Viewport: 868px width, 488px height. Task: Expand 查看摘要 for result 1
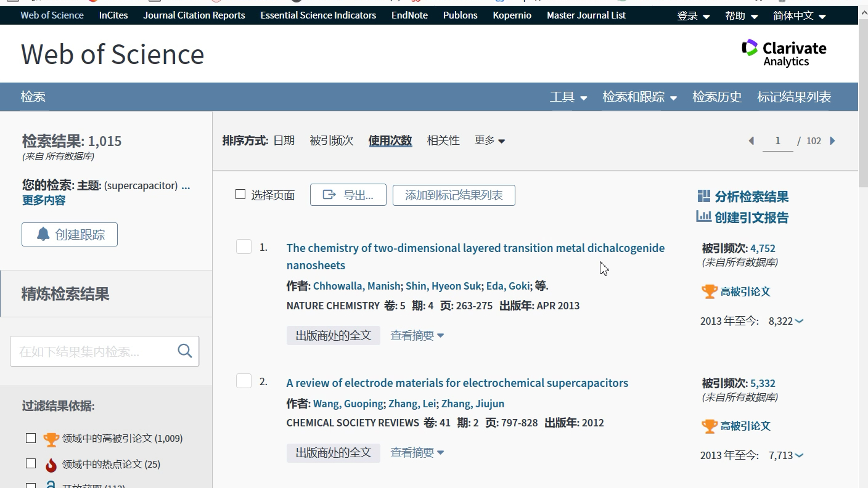coord(417,335)
